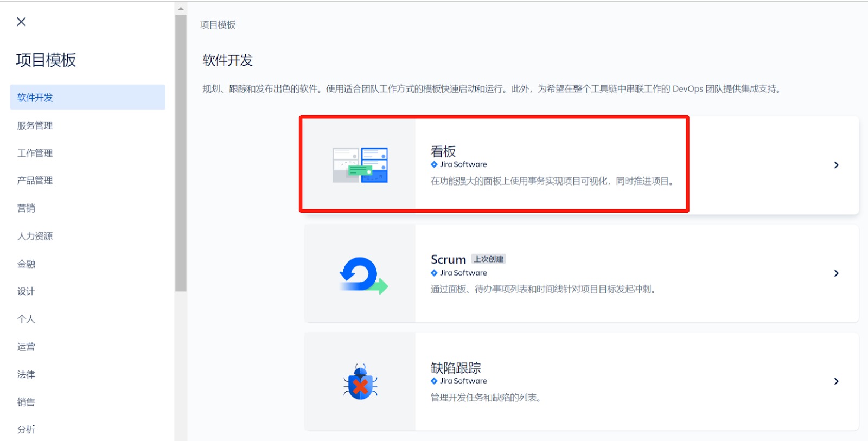Click the 缺陷跟踪 bug illustration

coord(360,382)
